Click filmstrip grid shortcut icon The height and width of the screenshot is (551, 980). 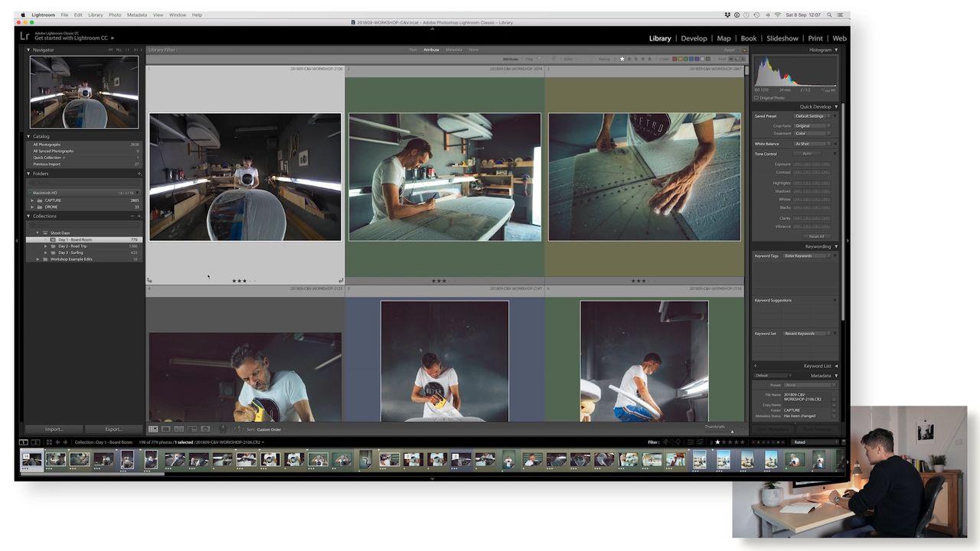pyautogui.click(x=49, y=442)
